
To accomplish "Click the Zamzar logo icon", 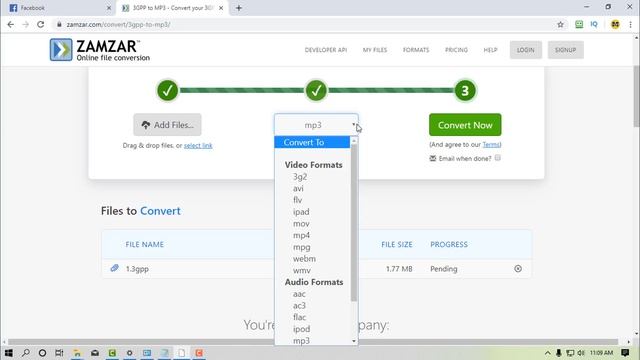I will tap(61, 50).
